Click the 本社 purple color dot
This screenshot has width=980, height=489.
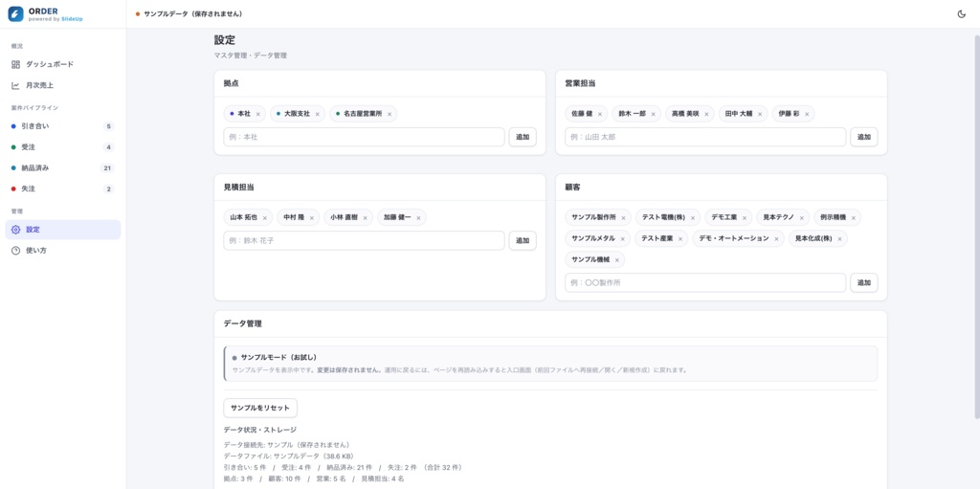pos(232,114)
